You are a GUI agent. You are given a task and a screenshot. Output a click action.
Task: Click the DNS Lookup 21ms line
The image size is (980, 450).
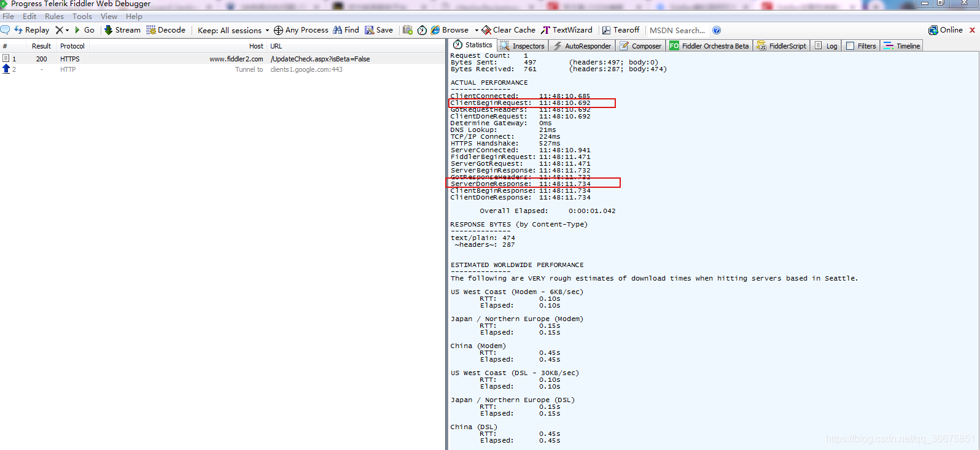504,130
